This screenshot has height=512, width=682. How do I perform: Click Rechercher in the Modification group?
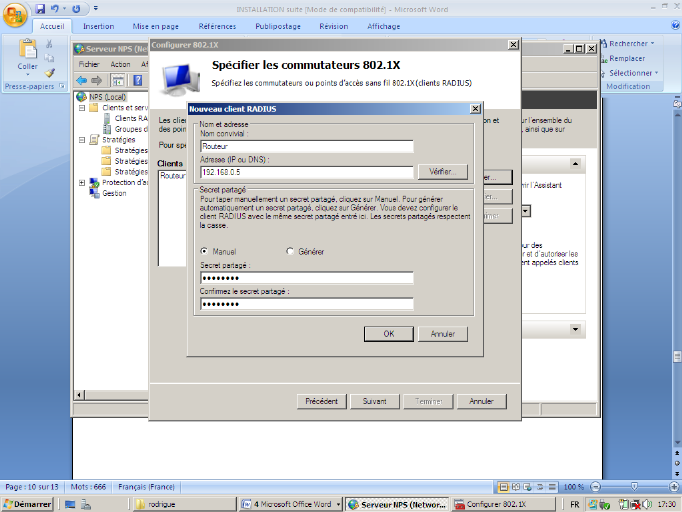(627, 44)
